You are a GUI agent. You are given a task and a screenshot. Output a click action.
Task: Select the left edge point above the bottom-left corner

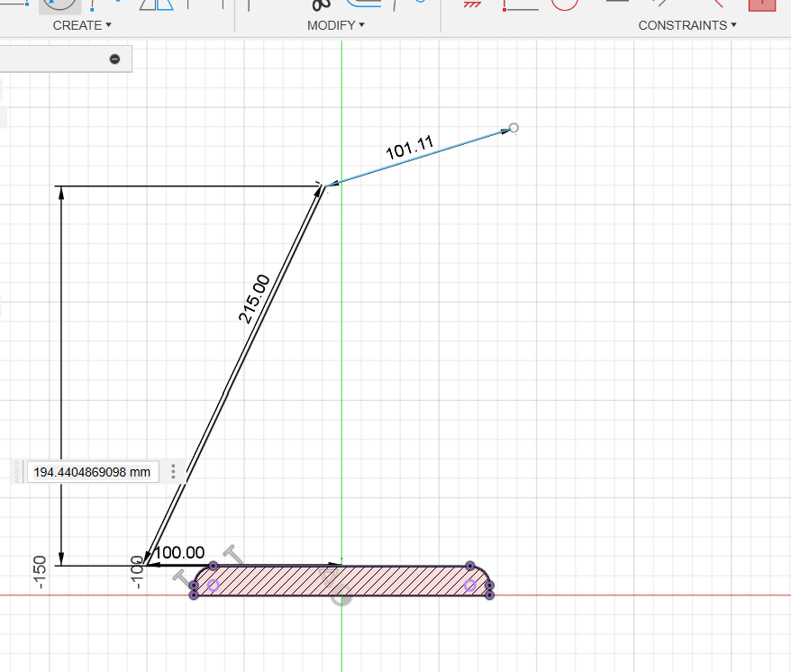(194, 586)
